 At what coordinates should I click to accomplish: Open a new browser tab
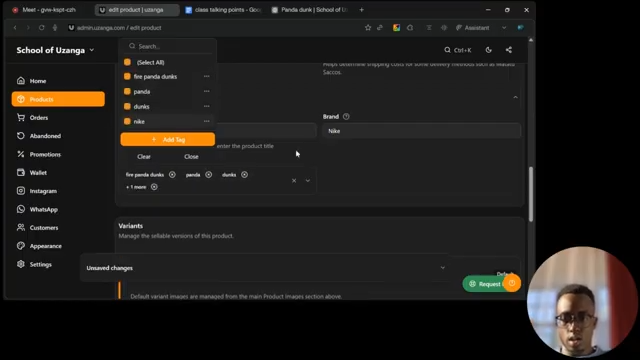coord(361,10)
